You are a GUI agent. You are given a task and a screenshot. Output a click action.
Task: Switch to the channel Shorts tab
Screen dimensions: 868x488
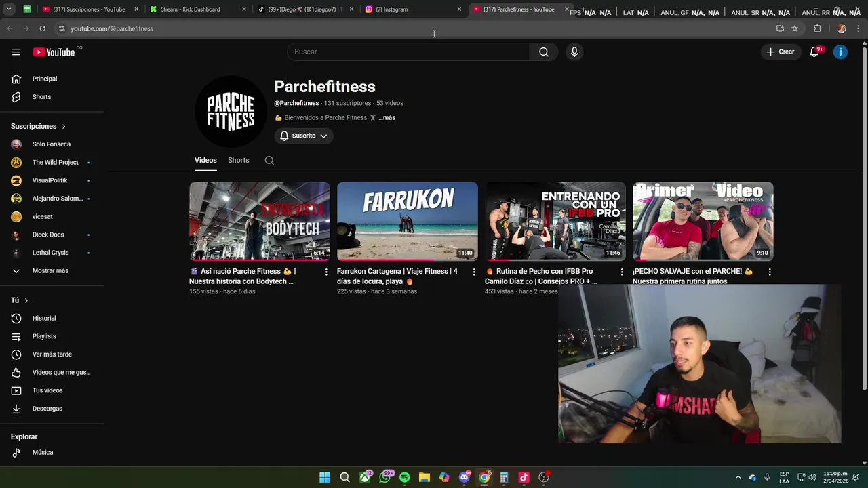[238, 161]
